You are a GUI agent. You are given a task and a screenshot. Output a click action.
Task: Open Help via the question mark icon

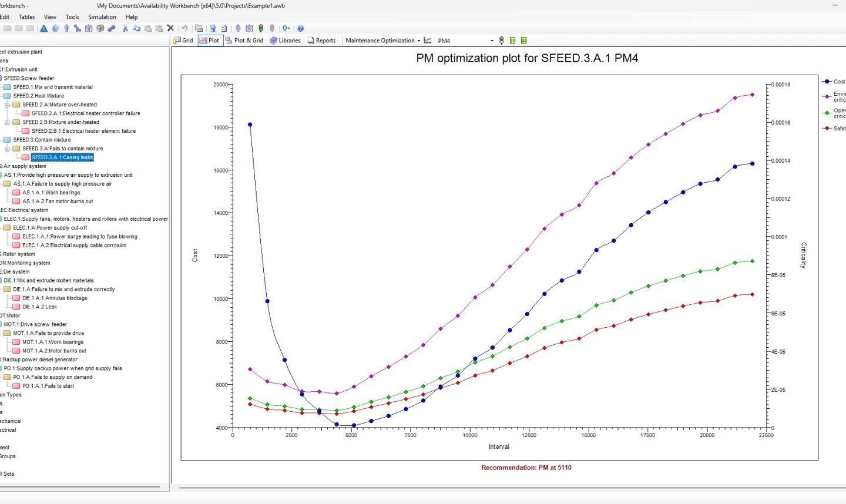301,28
